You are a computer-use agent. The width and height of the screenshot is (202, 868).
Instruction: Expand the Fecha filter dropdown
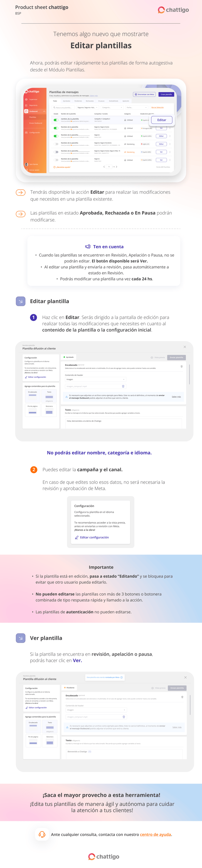click(x=136, y=108)
